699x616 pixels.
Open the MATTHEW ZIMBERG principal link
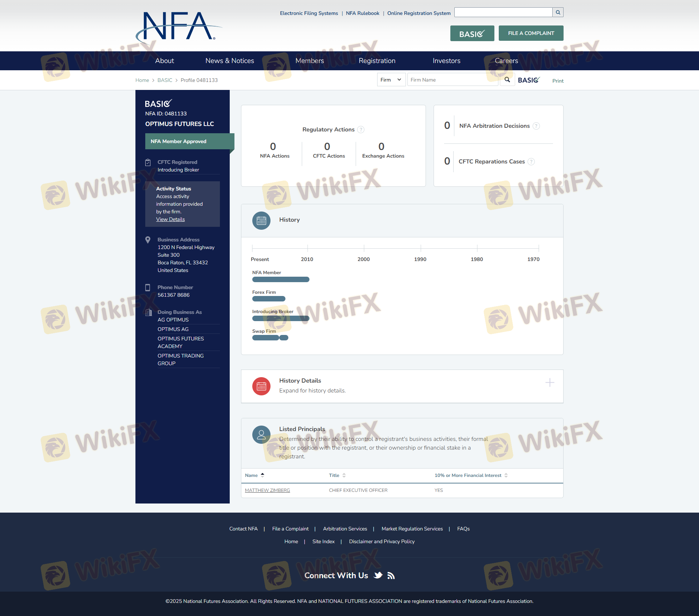(267, 490)
